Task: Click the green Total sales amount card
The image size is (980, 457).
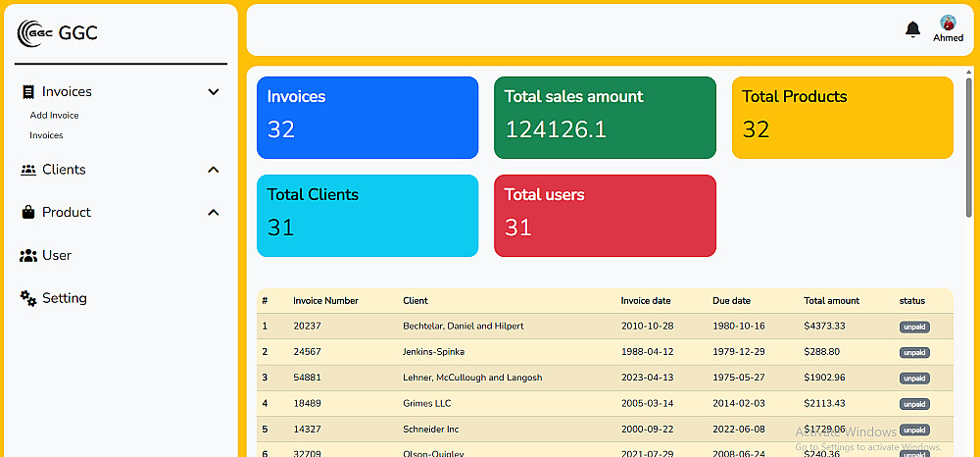Action: [x=605, y=118]
